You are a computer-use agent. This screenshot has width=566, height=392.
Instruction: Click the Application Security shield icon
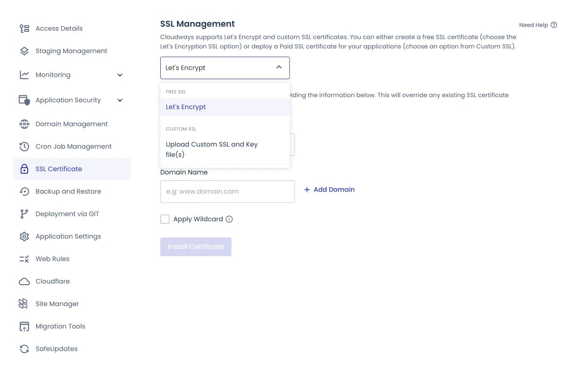pyautogui.click(x=24, y=100)
